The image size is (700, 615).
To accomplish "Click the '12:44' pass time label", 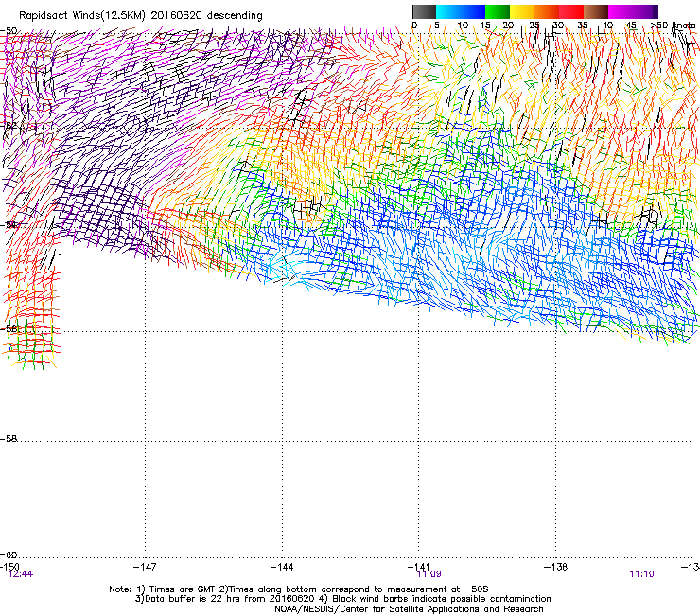I will 21,574.
